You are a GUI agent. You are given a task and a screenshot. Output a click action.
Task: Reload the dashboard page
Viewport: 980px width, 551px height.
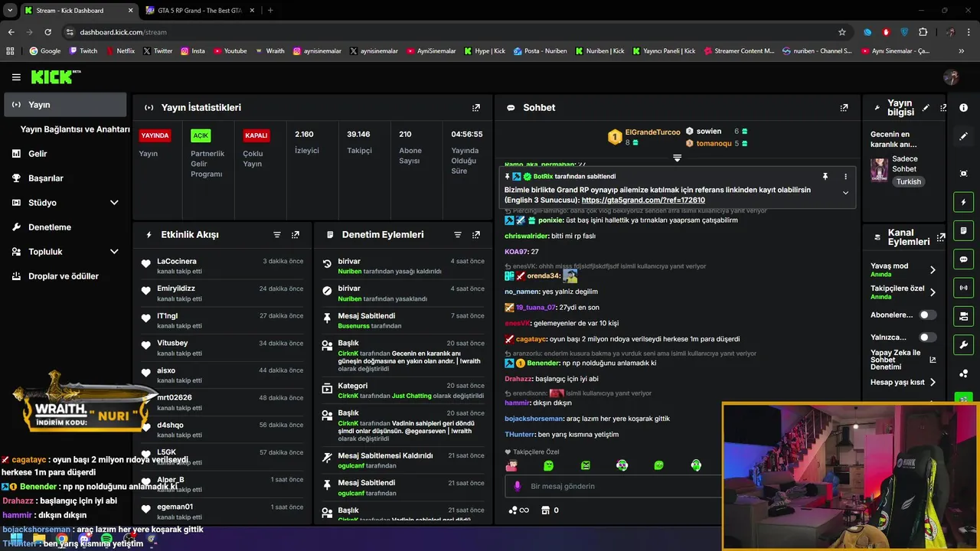(x=47, y=32)
